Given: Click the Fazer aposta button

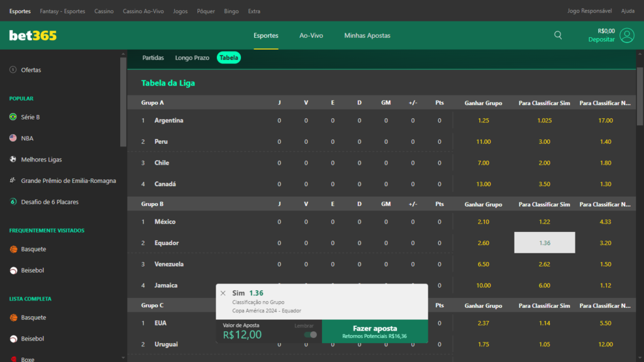Looking at the screenshot, I should pyautogui.click(x=375, y=331).
